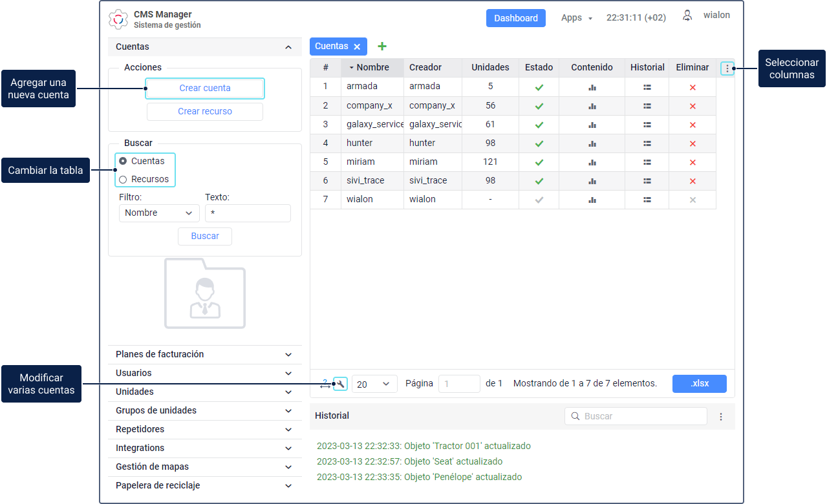Open the contents chart icon for armada
The image size is (827, 504).
(592, 87)
